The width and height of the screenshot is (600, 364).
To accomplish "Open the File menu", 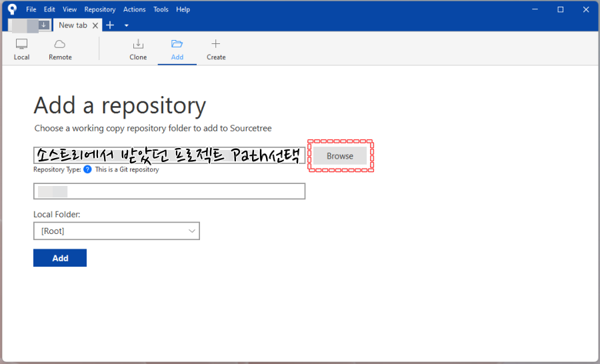I will [31, 9].
